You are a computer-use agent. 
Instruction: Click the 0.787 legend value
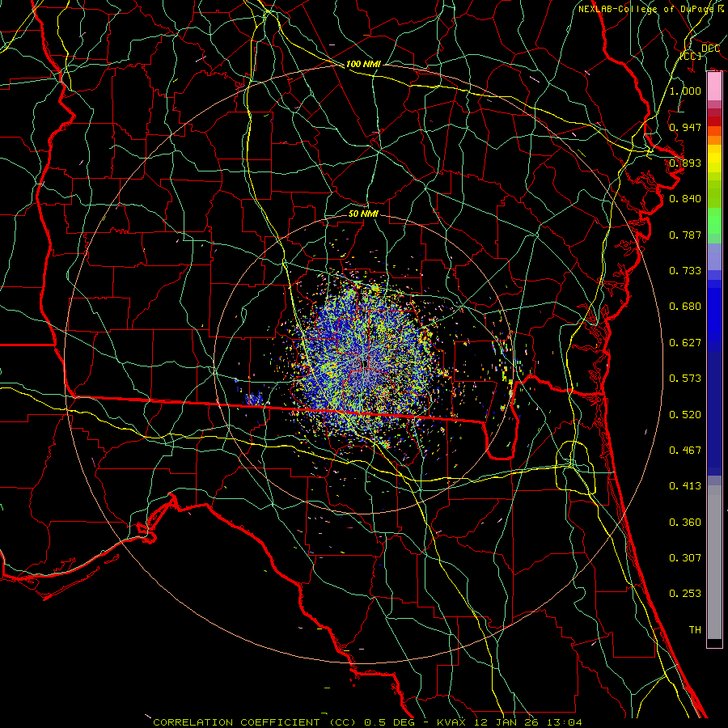685,235
